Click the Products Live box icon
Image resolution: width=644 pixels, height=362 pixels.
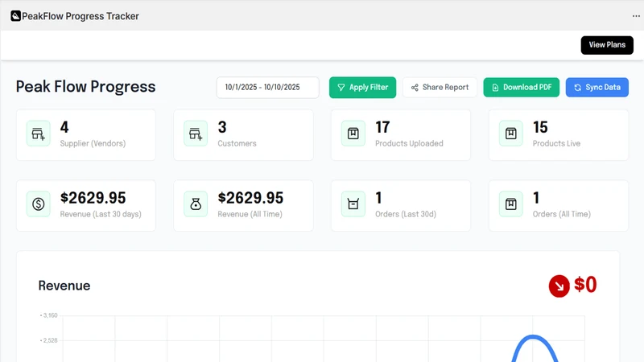pos(511,134)
